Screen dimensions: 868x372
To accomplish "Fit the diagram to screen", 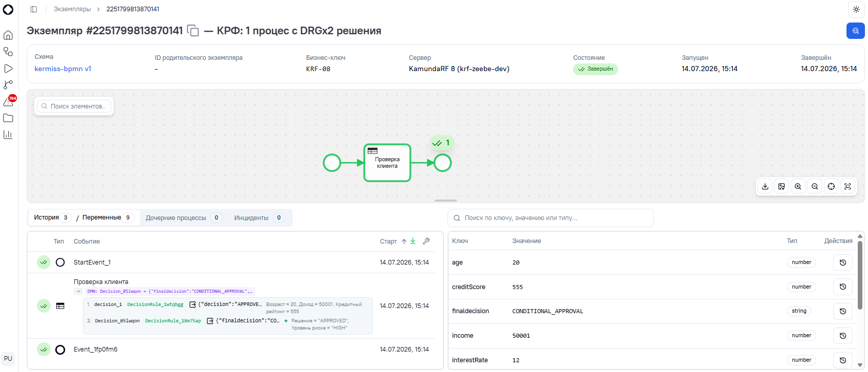I will [848, 186].
